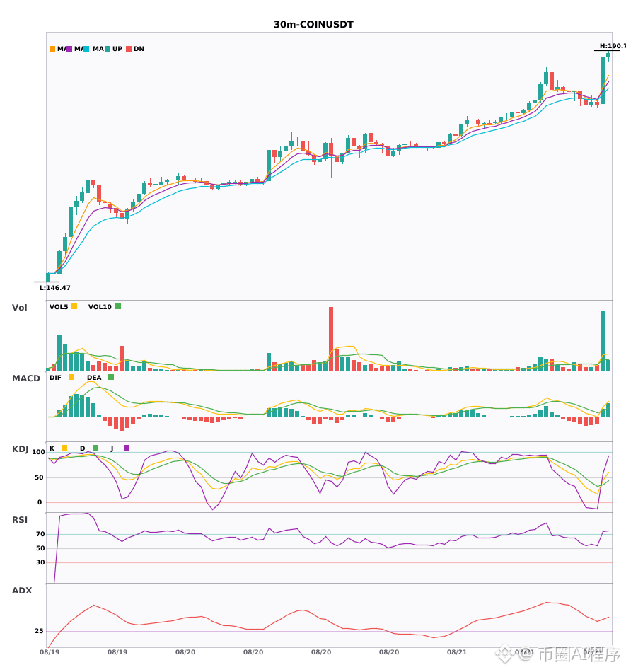Click the green D legend swatch in KDJ
626x672 pixels.
click(95, 448)
